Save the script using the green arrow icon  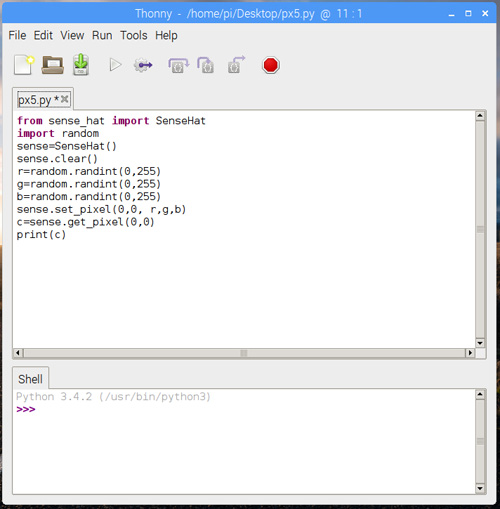tap(81, 65)
